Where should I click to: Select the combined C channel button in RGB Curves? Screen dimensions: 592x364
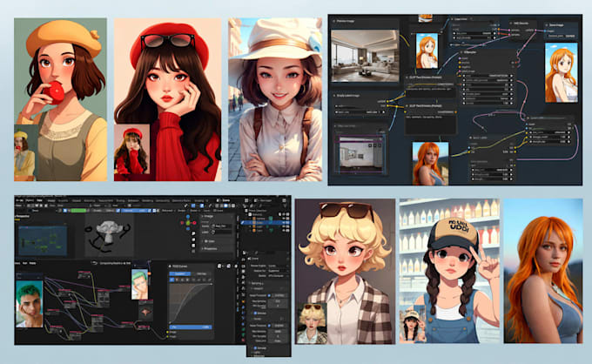click(x=172, y=280)
